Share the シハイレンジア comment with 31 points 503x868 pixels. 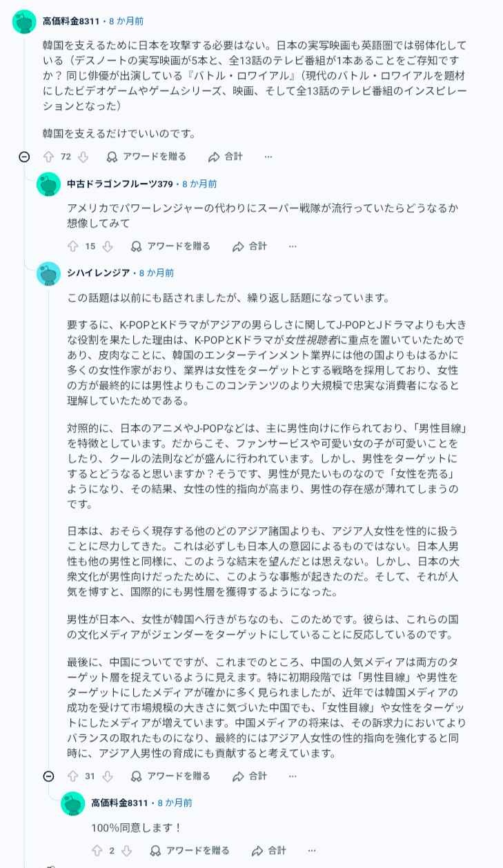pos(250,776)
